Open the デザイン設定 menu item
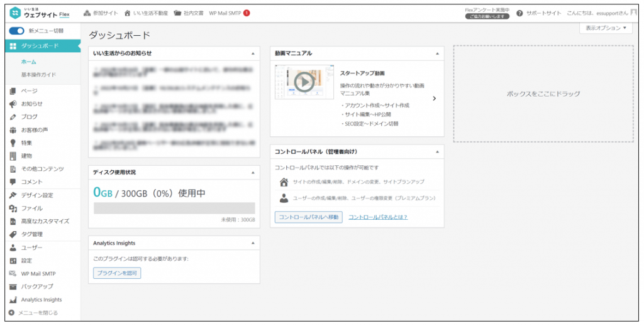The width and height of the screenshot is (644, 326). pos(37,195)
